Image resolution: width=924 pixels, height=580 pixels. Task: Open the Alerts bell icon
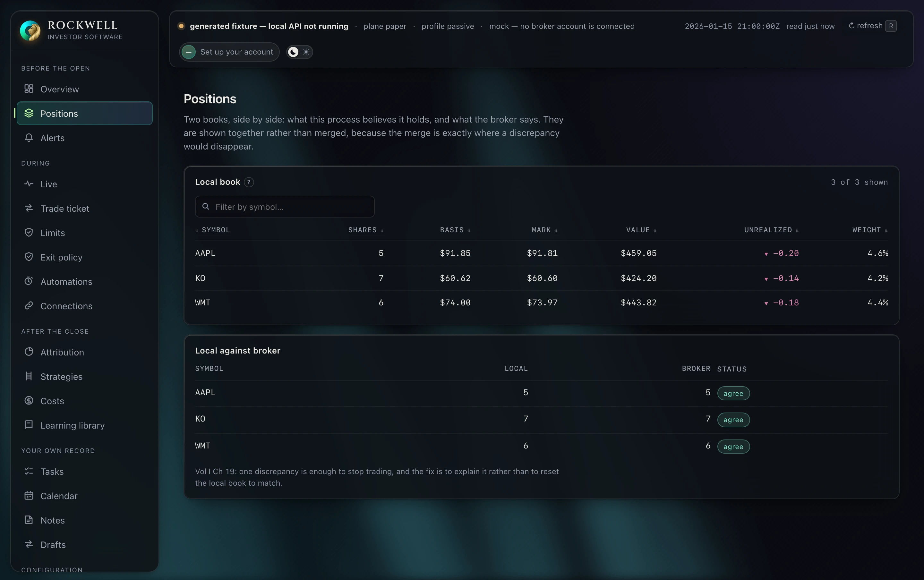point(29,138)
